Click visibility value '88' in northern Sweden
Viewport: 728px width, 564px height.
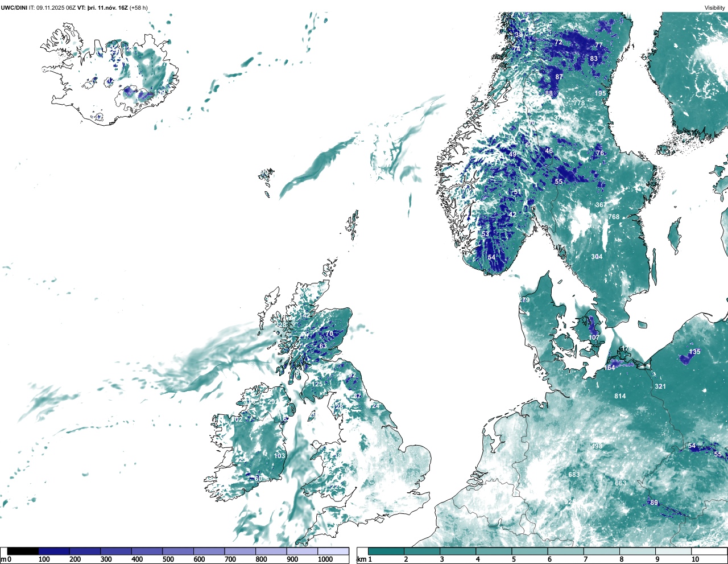point(549,93)
